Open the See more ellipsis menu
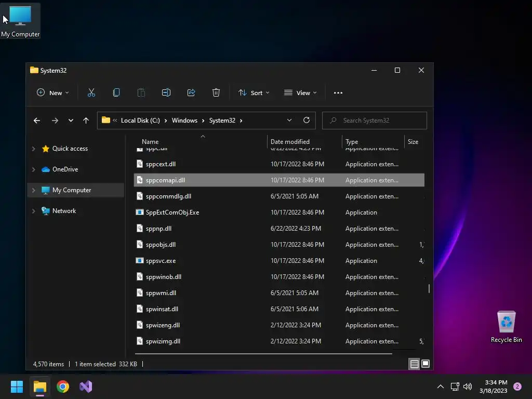Image resolution: width=532 pixels, height=399 pixels. point(338,92)
